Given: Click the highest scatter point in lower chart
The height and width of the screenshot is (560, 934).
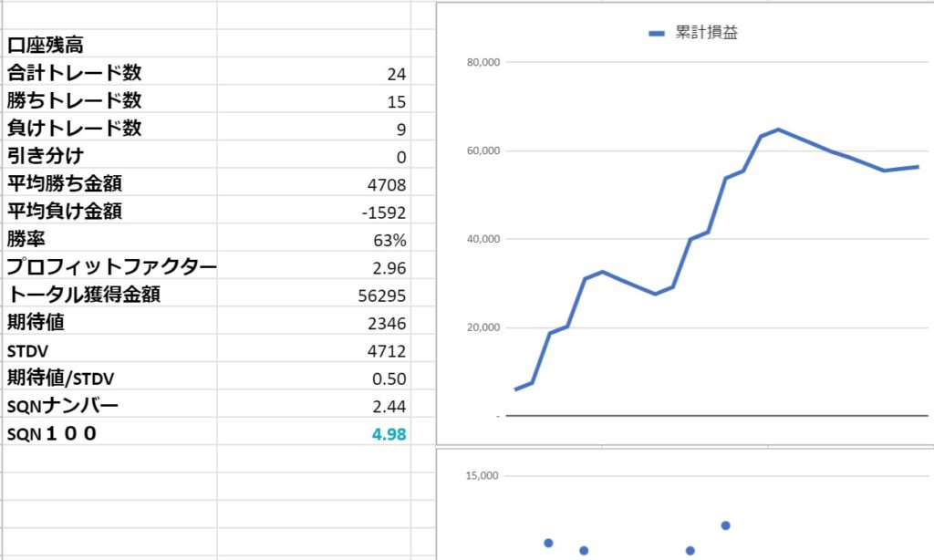Looking at the screenshot, I should tap(725, 525).
